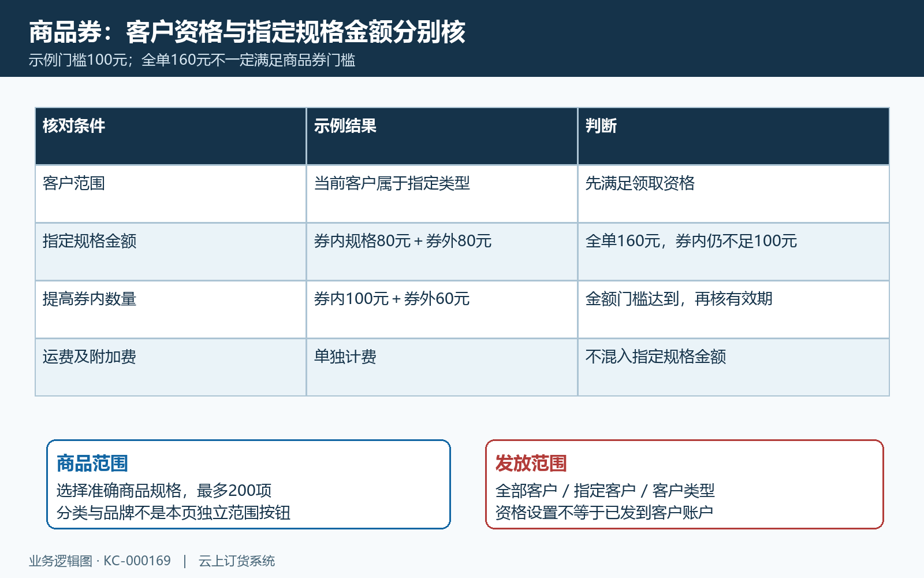Click the footer text 云上订货系统
The image size is (924, 578).
pos(237,561)
